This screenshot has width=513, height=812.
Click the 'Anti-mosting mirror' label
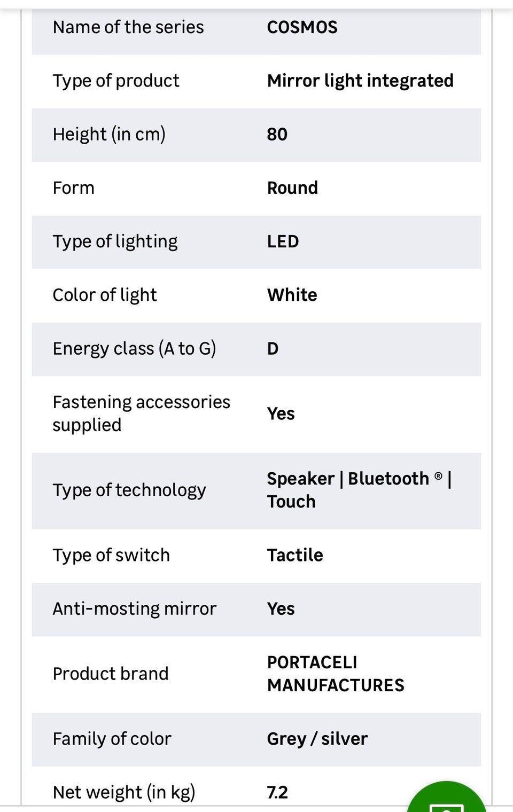[x=134, y=608]
